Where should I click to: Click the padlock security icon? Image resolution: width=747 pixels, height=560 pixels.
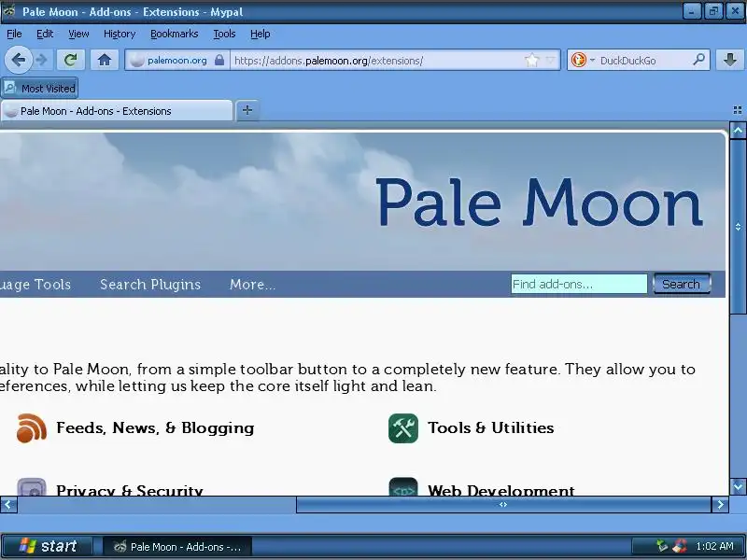pos(219,60)
